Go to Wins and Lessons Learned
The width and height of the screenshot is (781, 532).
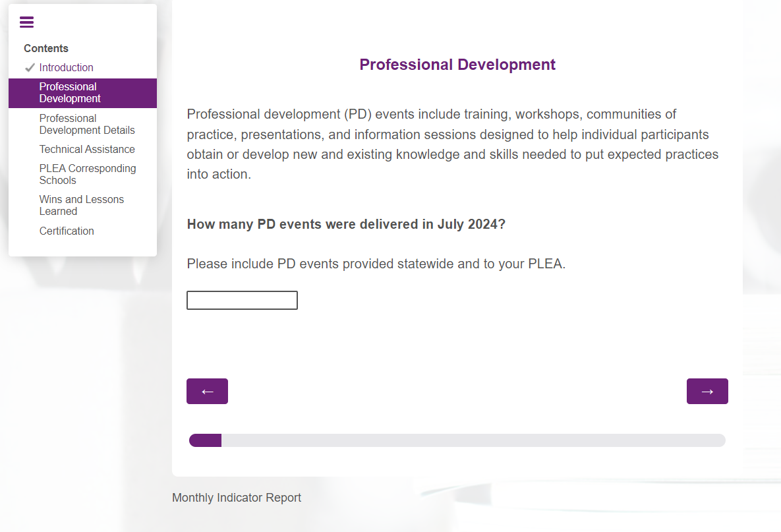click(81, 205)
